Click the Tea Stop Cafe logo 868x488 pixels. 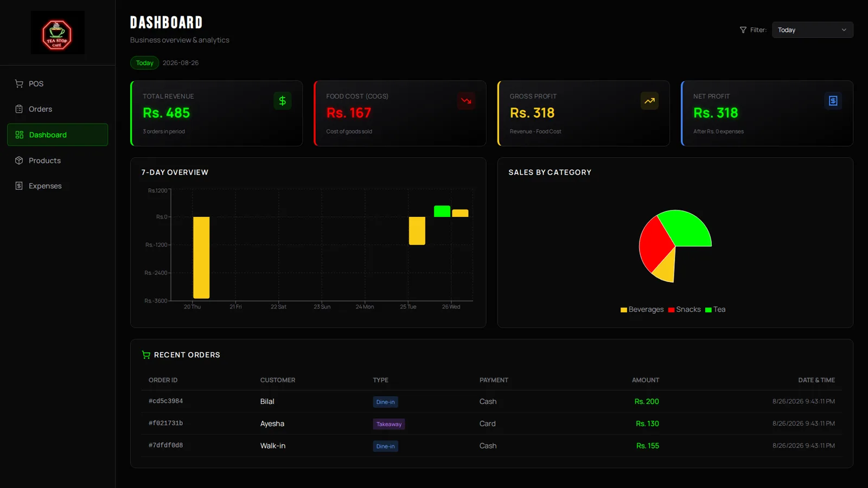[x=58, y=33]
